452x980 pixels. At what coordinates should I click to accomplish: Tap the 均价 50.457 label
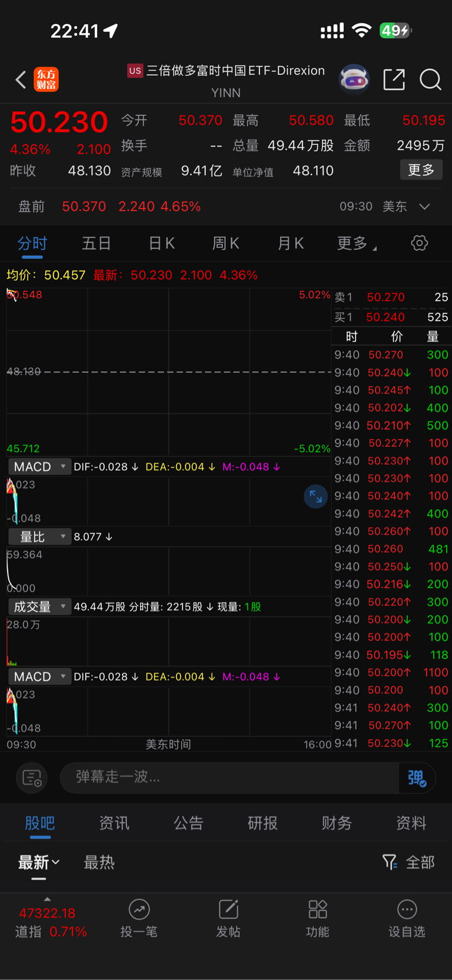pos(46,275)
